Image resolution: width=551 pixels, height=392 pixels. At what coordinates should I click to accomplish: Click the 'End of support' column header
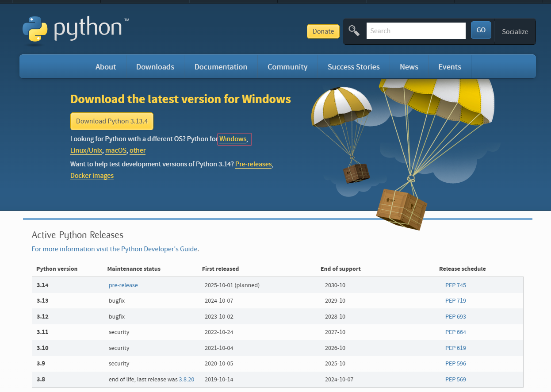click(x=341, y=269)
